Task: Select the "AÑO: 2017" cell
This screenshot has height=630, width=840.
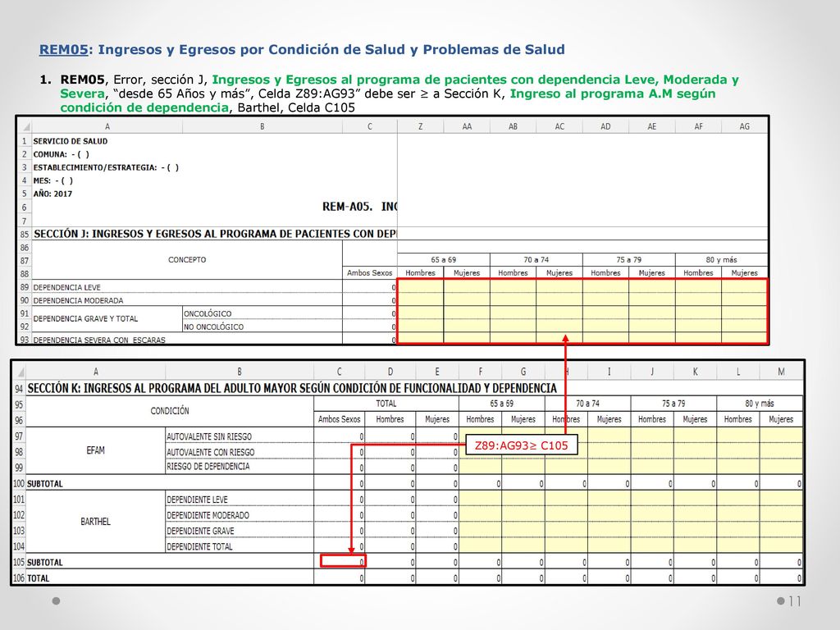Action: tap(52, 194)
